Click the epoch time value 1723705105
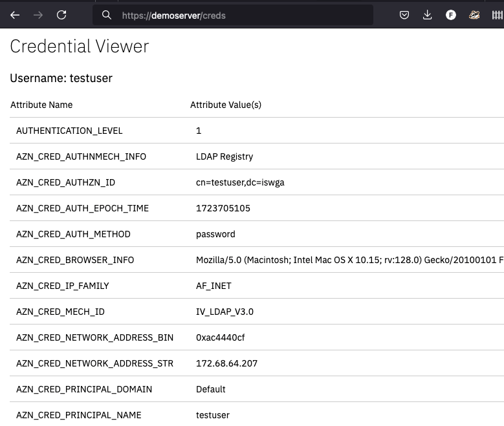504x426 pixels. 223,208
